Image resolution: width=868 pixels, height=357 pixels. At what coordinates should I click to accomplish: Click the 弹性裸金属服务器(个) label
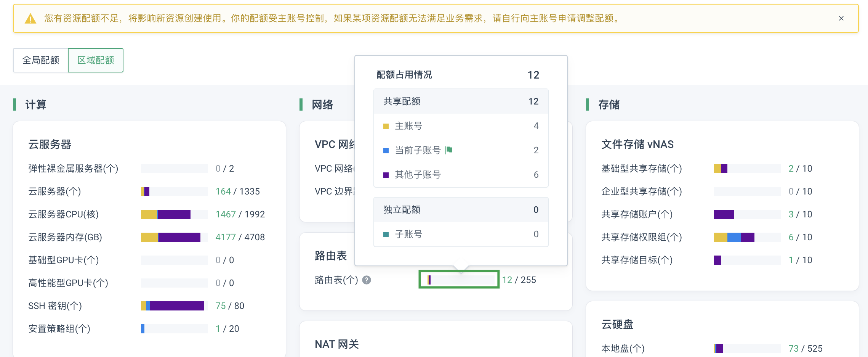coord(73,169)
